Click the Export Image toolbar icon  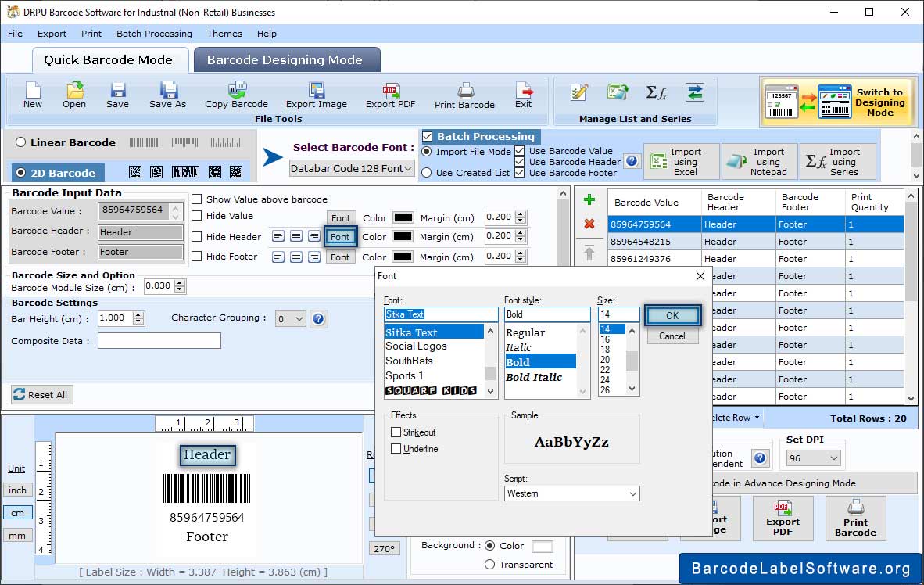tap(317, 95)
